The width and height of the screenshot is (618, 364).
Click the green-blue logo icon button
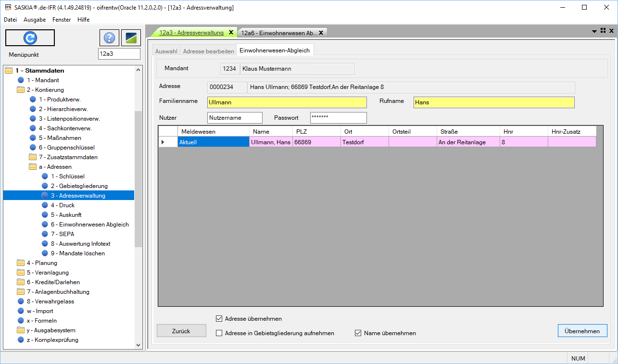coord(131,38)
